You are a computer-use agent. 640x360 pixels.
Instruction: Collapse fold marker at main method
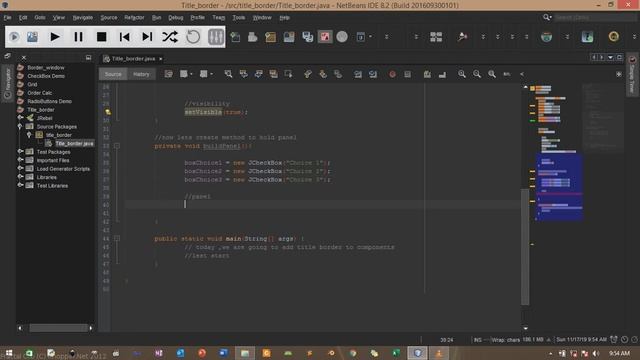(x=117, y=238)
